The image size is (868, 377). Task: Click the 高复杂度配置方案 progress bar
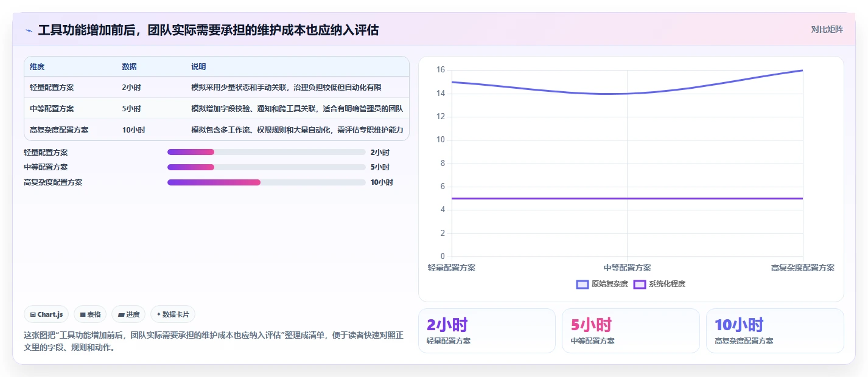pos(267,182)
